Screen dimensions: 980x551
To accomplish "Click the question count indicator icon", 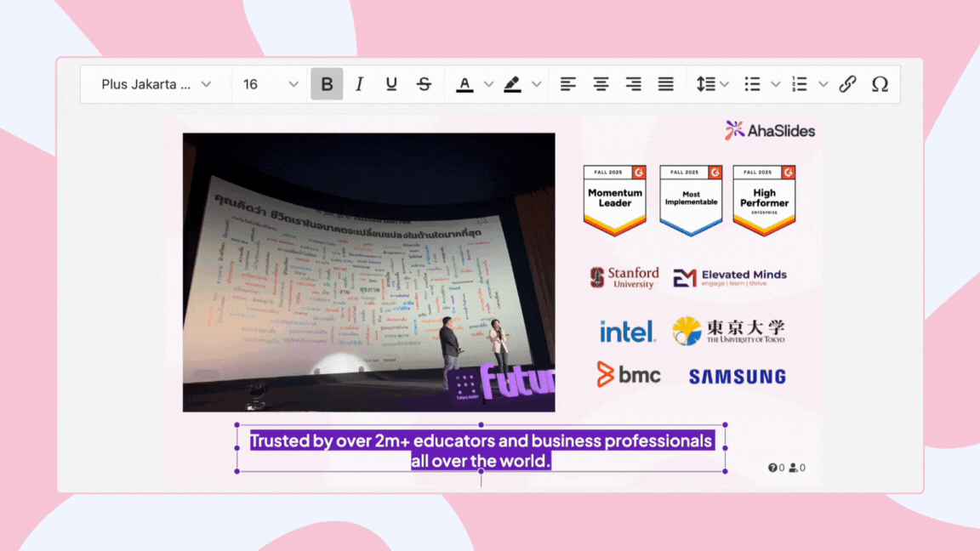I will tap(772, 468).
